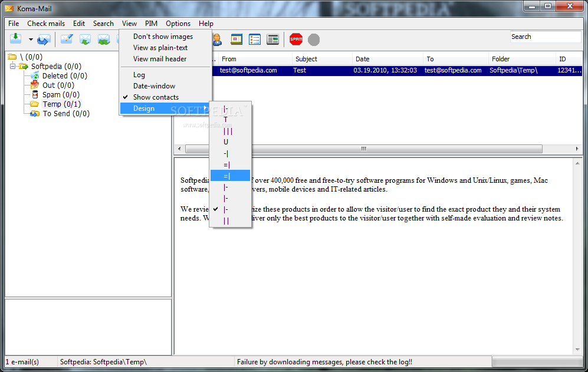Sort by the Date column header
Viewport: 588px width, 372px height.
click(x=387, y=59)
